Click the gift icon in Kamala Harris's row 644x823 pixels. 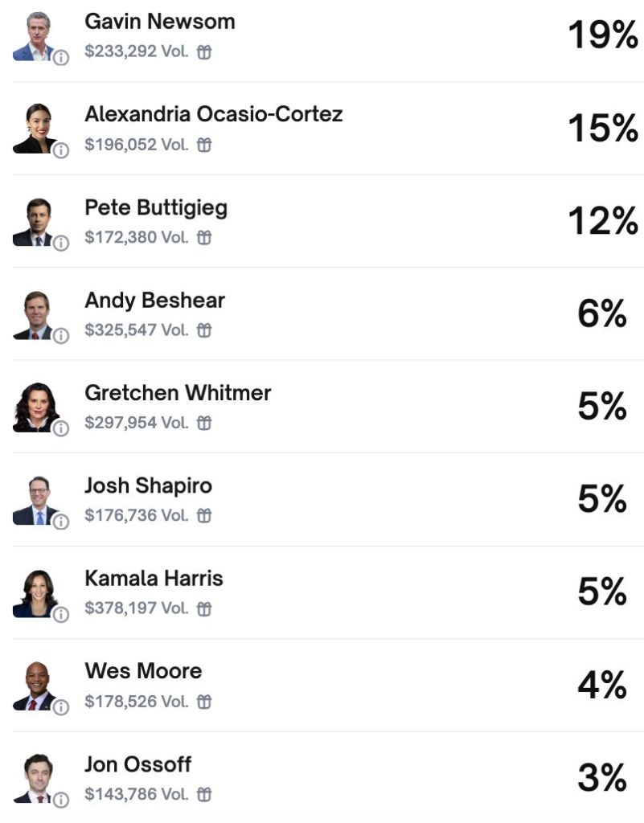click(204, 608)
